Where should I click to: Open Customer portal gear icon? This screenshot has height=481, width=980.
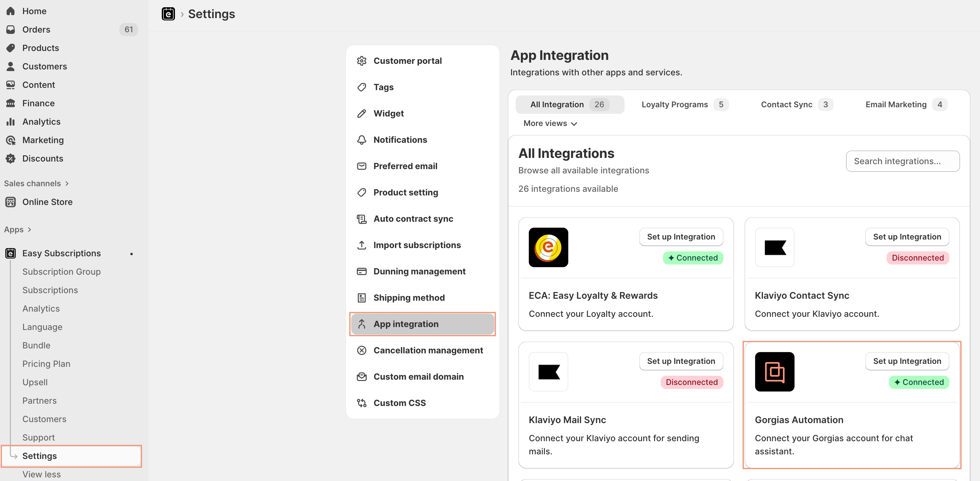pyautogui.click(x=361, y=61)
